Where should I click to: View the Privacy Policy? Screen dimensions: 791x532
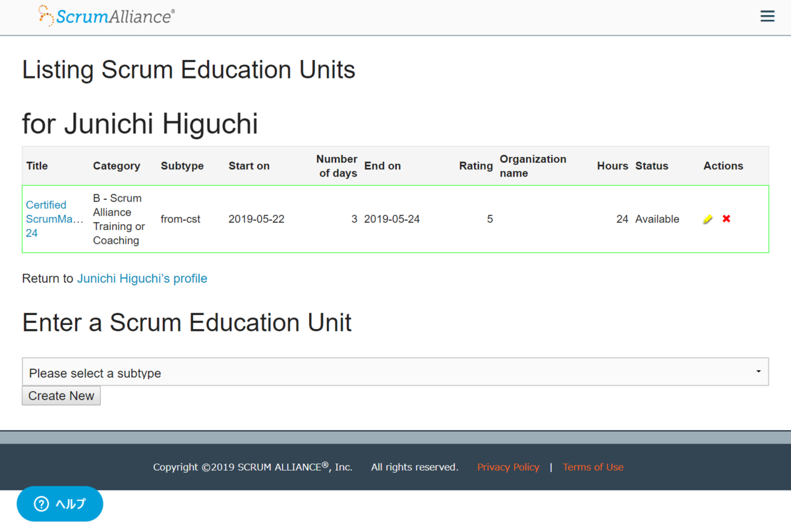click(x=508, y=467)
